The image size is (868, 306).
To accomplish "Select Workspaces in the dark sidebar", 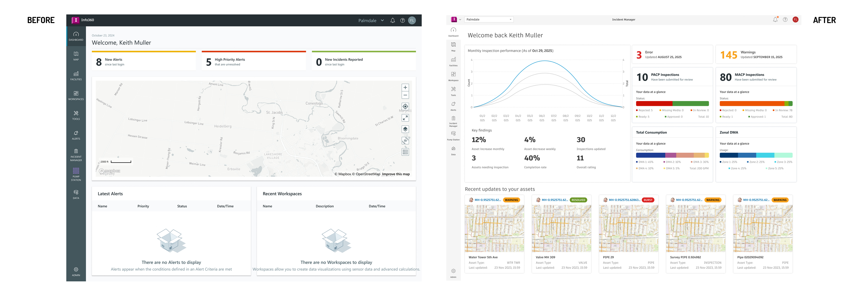I will (76, 95).
